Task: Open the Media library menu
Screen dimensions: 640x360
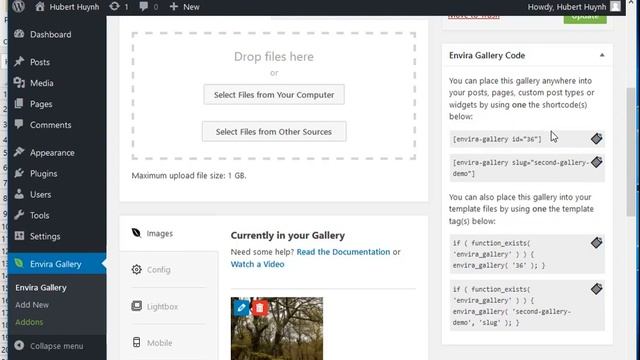Action: click(41, 83)
